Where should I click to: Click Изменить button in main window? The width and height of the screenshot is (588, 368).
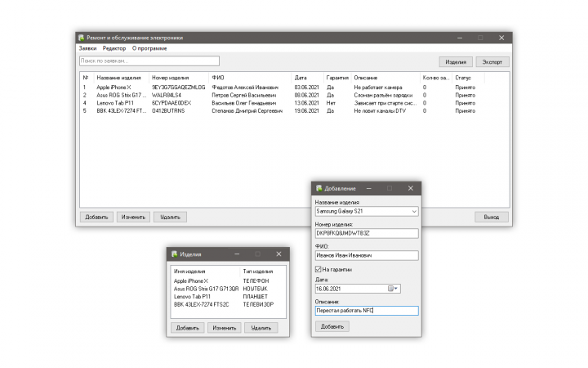pyautogui.click(x=133, y=217)
